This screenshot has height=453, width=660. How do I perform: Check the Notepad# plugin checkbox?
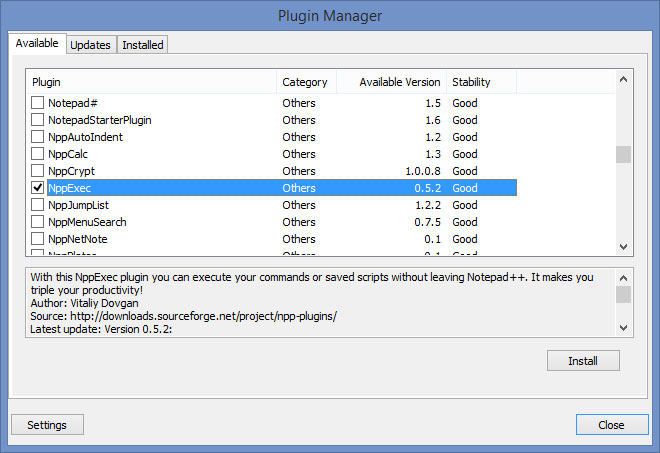[x=37, y=103]
